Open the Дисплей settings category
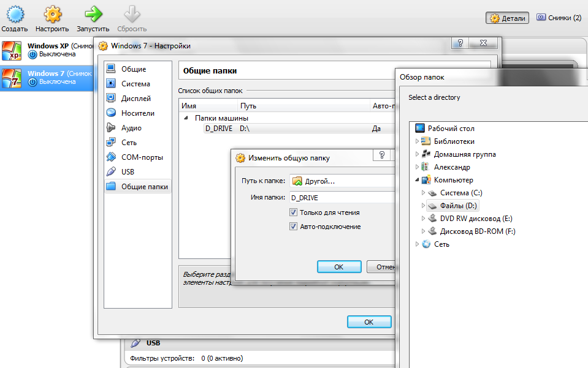The height and width of the screenshot is (368, 588). [x=136, y=99]
